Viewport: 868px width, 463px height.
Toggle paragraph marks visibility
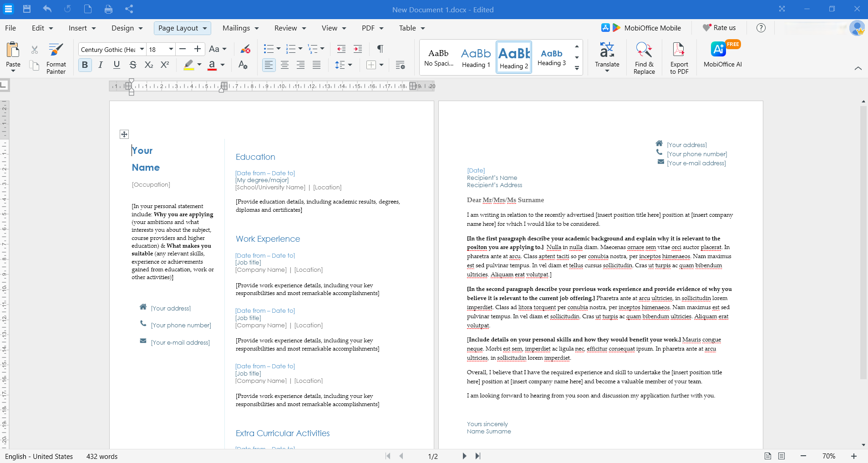click(380, 49)
